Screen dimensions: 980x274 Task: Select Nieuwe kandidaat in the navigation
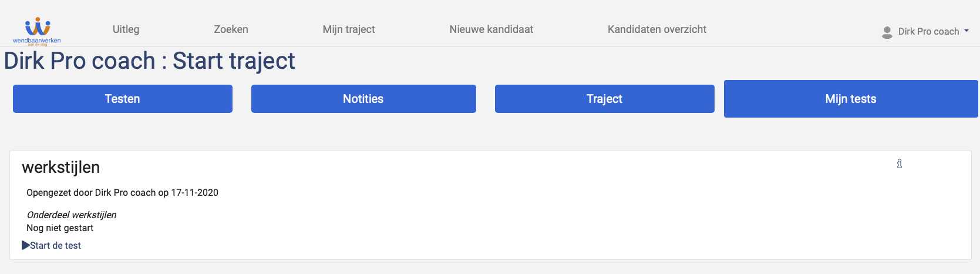491,29
